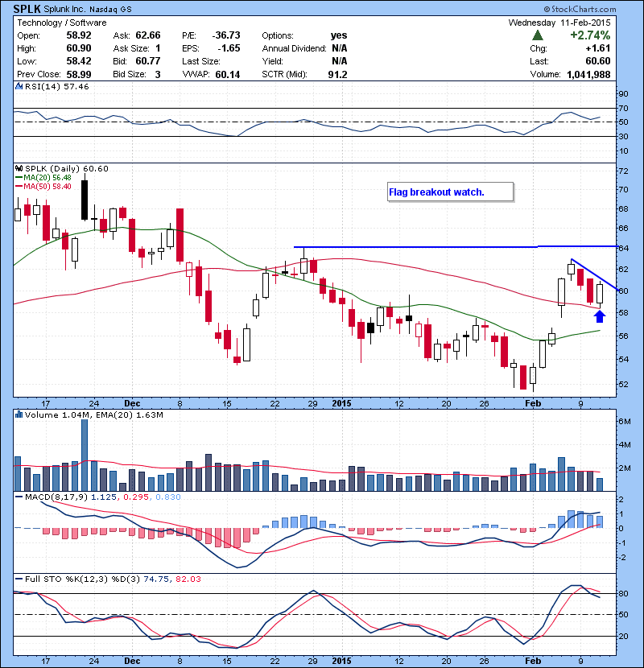
Task: Click the Technology / Software sector label
Action: (62, 23)
